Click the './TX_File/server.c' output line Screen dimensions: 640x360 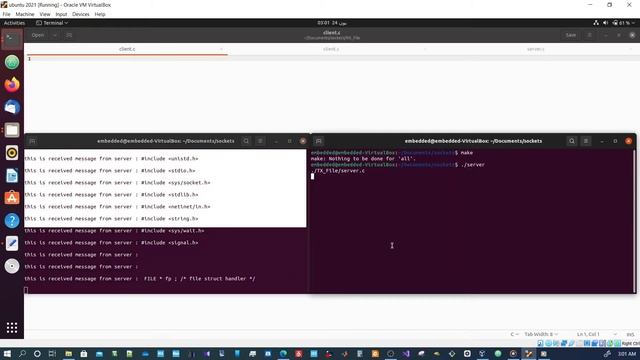click(x=338, y=171)
